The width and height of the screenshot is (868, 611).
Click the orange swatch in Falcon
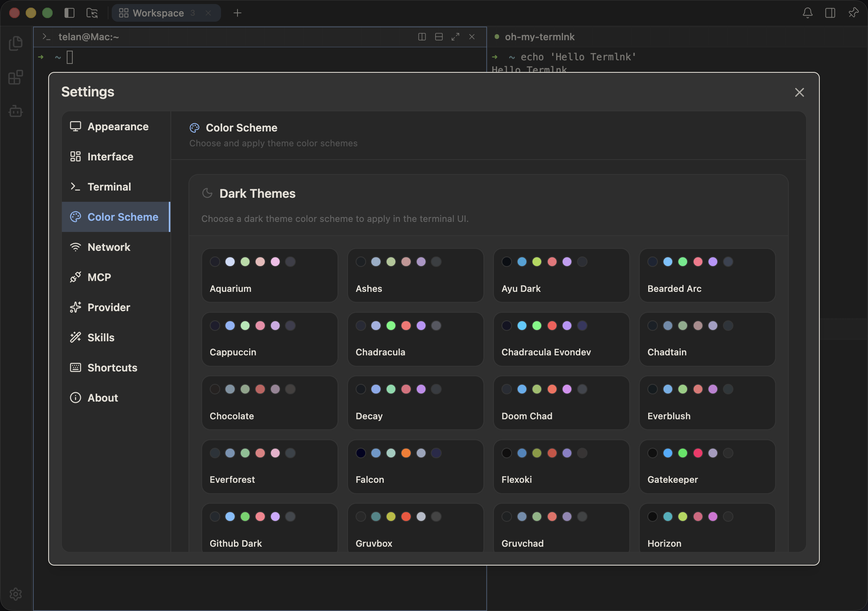point(406,453)
